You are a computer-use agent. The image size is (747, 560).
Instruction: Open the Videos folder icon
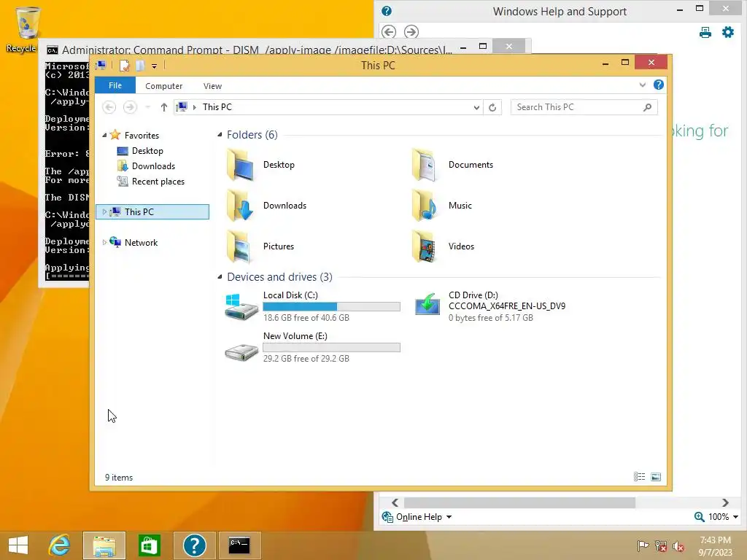click(x=424, y=246)
